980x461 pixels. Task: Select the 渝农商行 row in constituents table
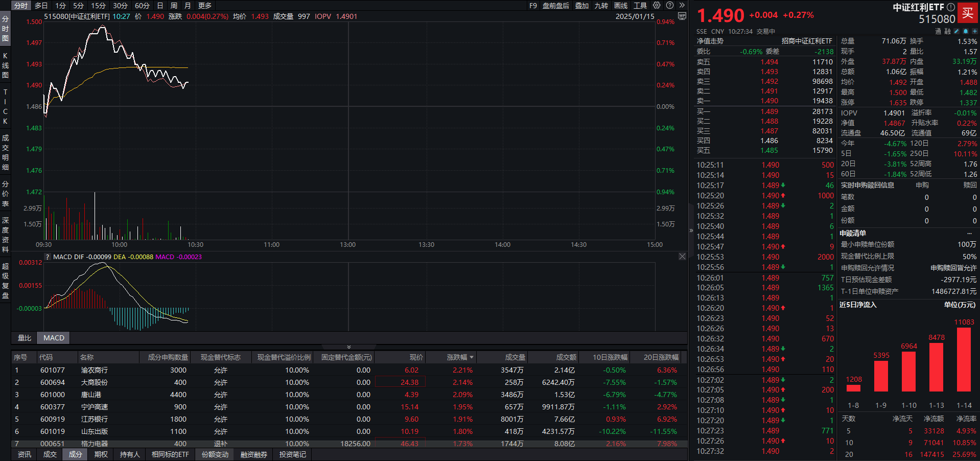click(94, 370)
